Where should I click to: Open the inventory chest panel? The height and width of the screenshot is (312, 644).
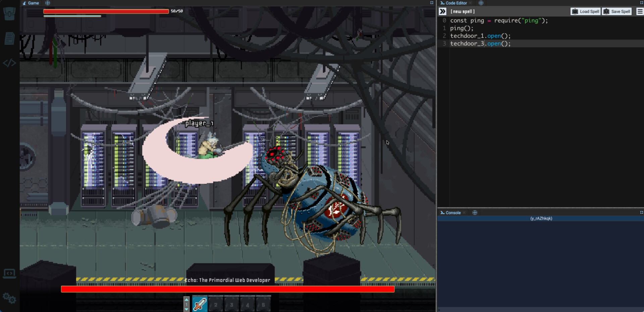9,13
